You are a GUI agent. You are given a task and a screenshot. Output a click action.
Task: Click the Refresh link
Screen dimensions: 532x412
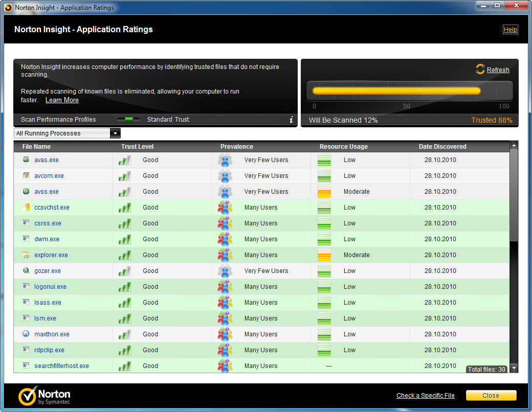click(498, 70)
